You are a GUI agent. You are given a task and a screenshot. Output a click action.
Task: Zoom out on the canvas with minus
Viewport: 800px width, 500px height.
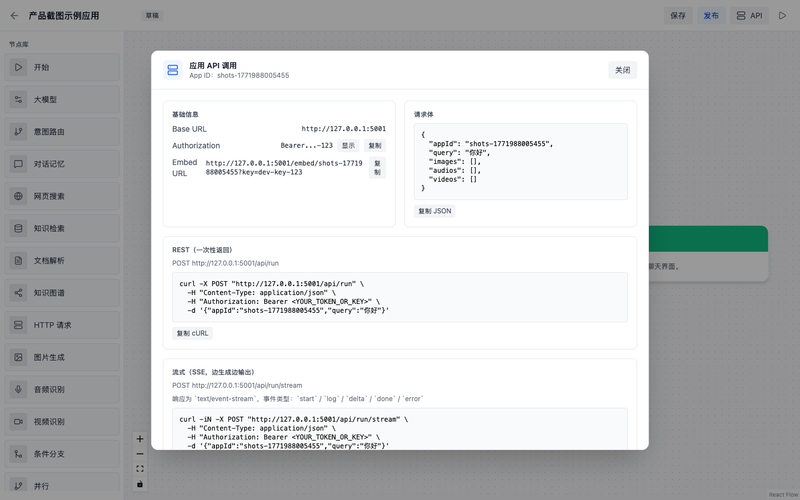point(140,454)
